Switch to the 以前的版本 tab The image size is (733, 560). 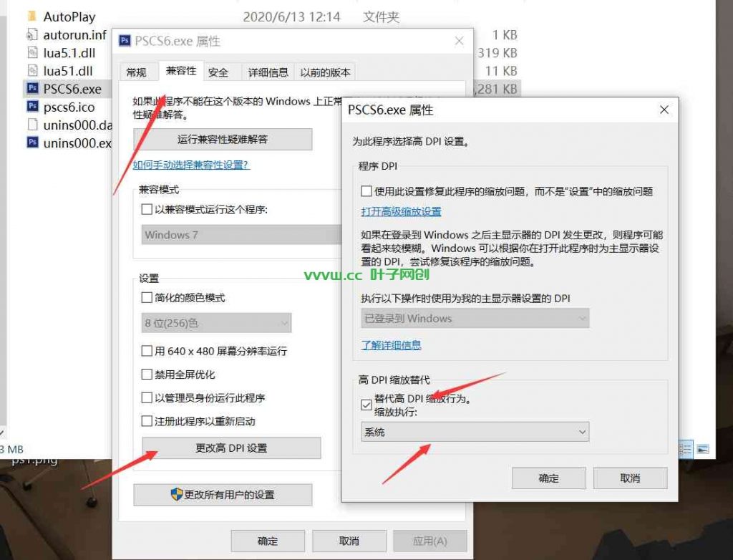click(x=325, y=72)
